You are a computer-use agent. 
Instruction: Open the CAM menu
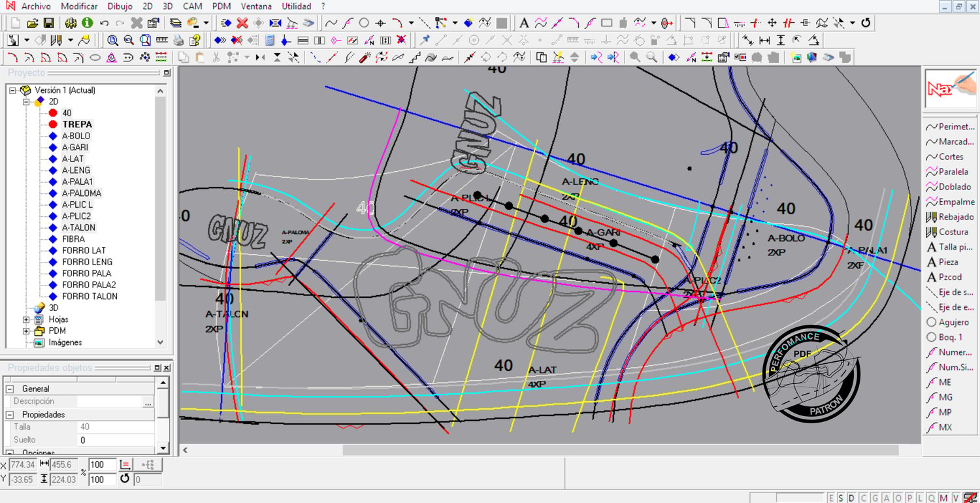pyautogui.click(x=192, y=7)
